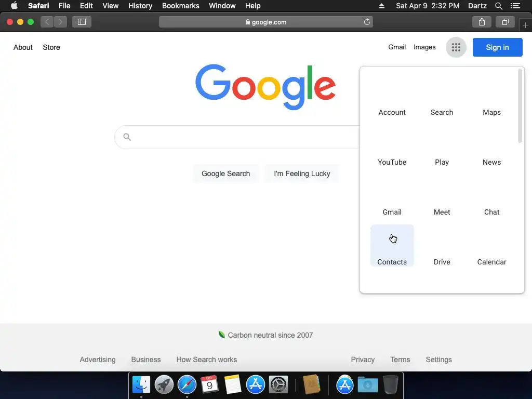Open the Window menu

[x=222, y=6]
